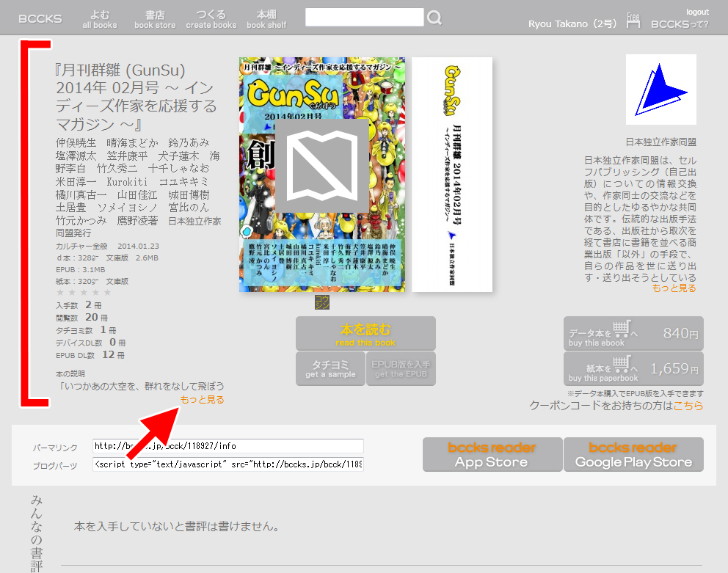Open bccks reader App Store button
This screenshot has width=728, height=573.
click(x=492, y=455)
